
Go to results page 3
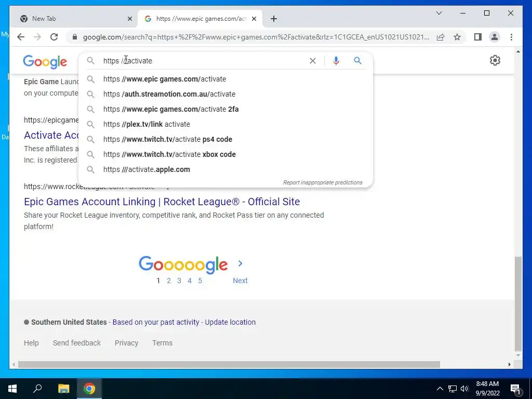tap(179, 281)
